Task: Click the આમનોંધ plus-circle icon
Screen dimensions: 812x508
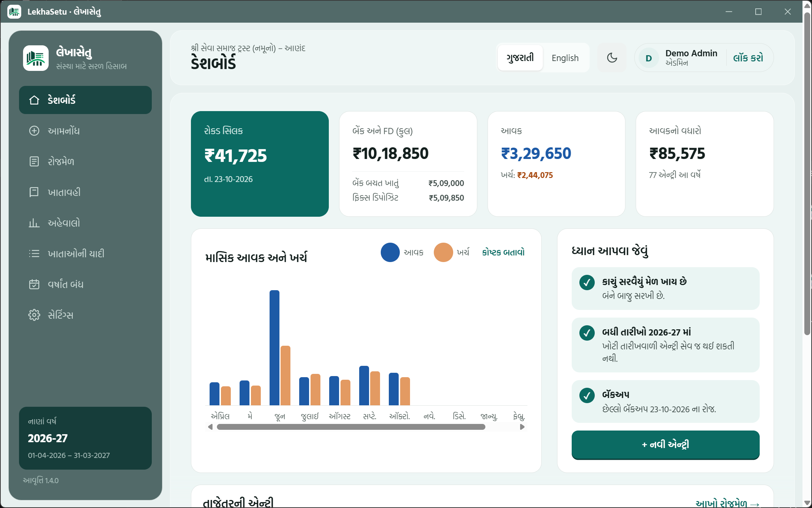Action: coord(34,131)
